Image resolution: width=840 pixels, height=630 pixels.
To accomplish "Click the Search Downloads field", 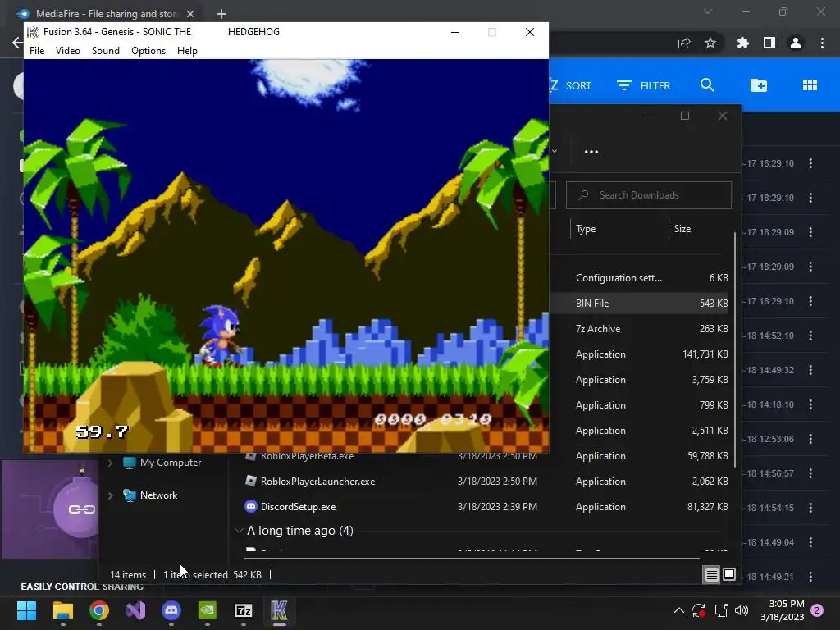I will pyautogui.click(x=649, y=195).
